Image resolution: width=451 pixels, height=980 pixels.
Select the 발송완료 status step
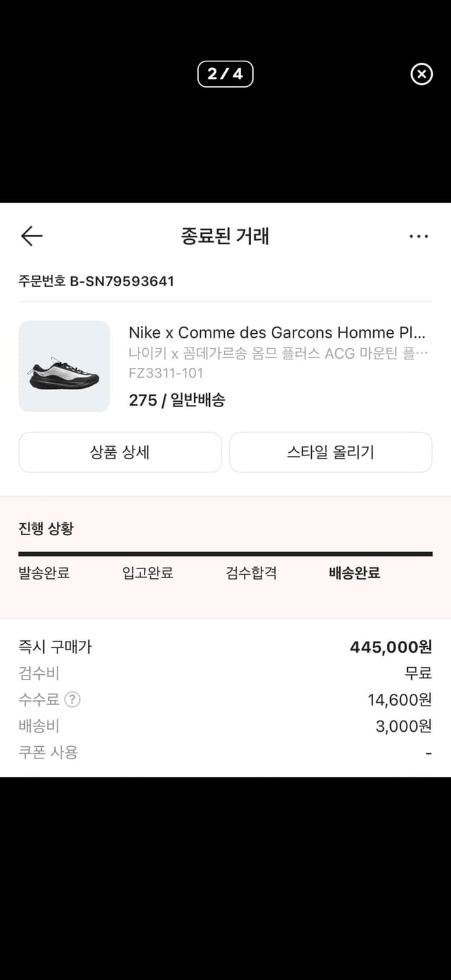click(x=44, y=573)
